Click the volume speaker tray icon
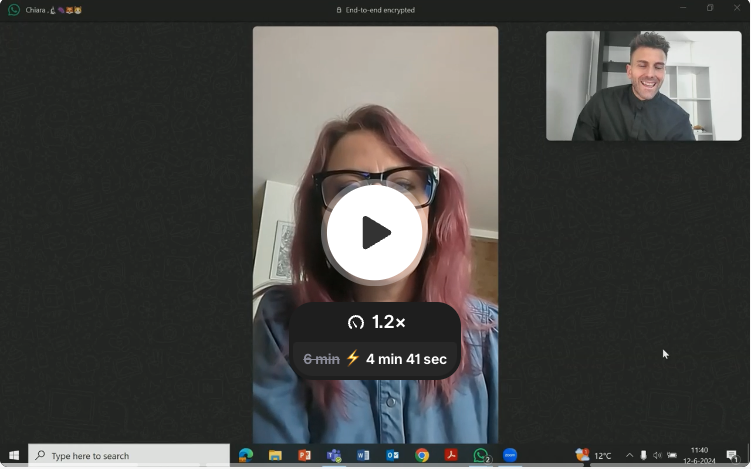 (657, 456)
